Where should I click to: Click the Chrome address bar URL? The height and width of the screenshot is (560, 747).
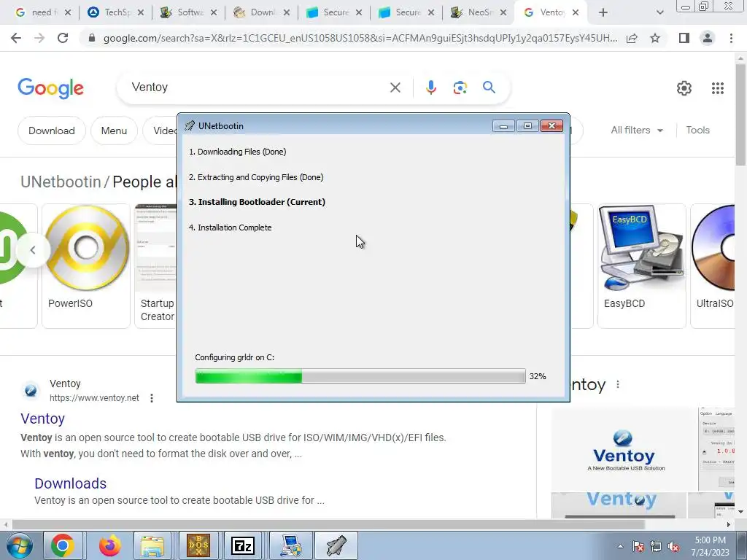pos(360,38)
